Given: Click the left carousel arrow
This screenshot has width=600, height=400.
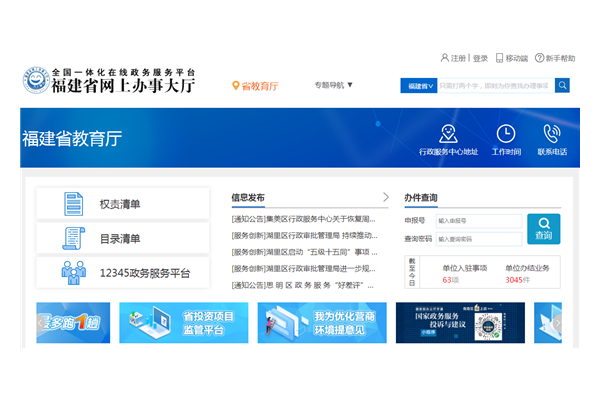Looking at the screenshot, I should [41, 323].
